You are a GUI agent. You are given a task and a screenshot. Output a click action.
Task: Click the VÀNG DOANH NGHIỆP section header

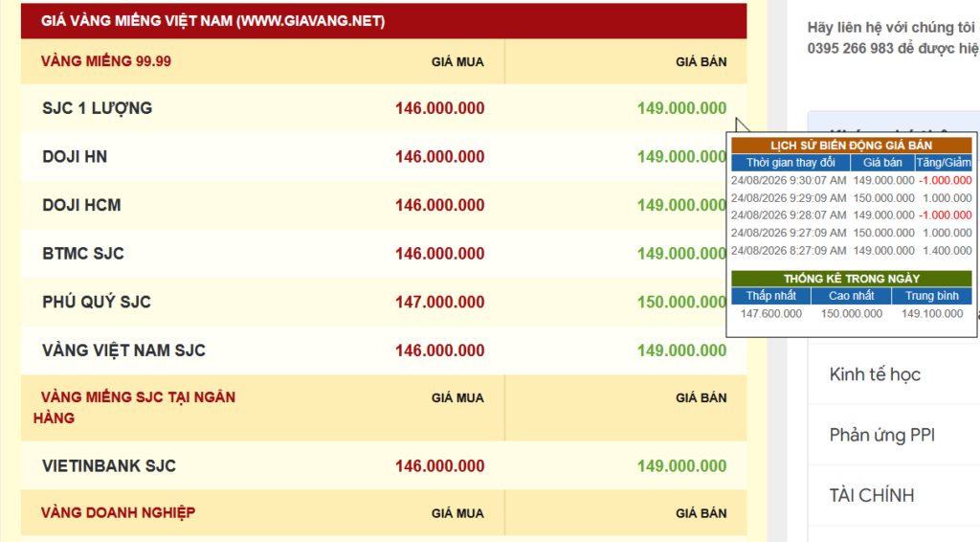click(118, 512)
